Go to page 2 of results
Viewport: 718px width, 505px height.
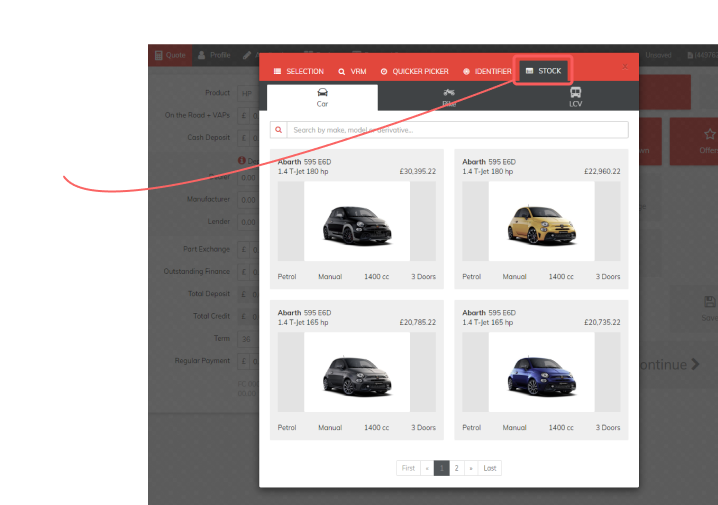tap(457, 468)
